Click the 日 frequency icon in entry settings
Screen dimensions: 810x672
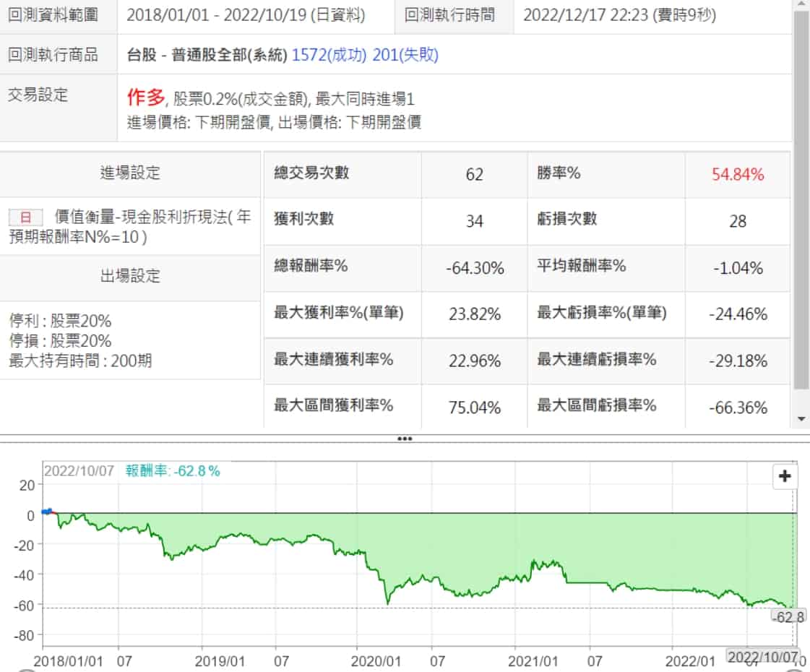[x=25, y=217]
